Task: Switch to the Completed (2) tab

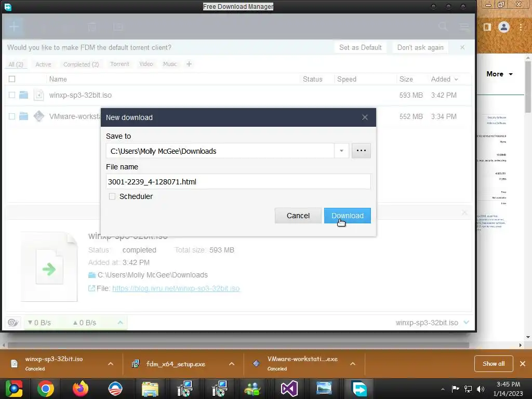Action: [81, 64]
